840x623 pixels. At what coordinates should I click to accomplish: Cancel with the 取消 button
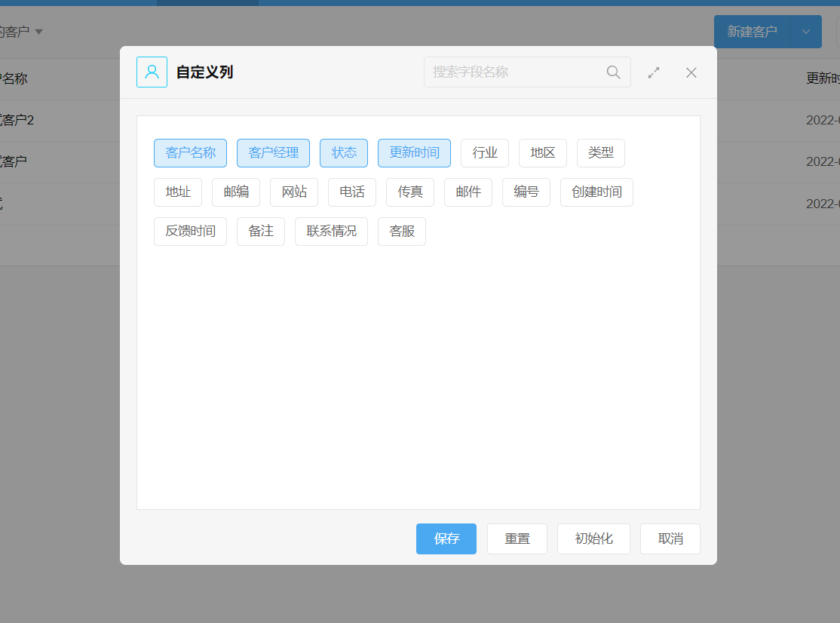[670, 539]
